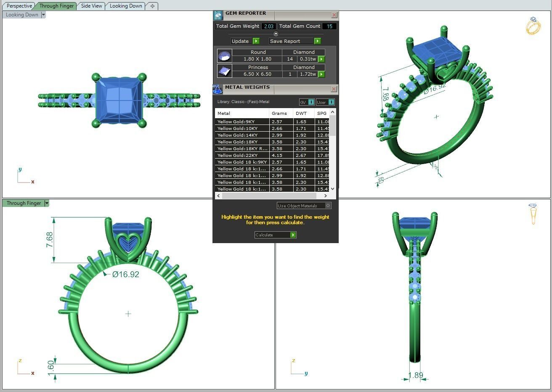
Task: Click the ring-side icon in Side View viewport
Action: click(533, 214)
